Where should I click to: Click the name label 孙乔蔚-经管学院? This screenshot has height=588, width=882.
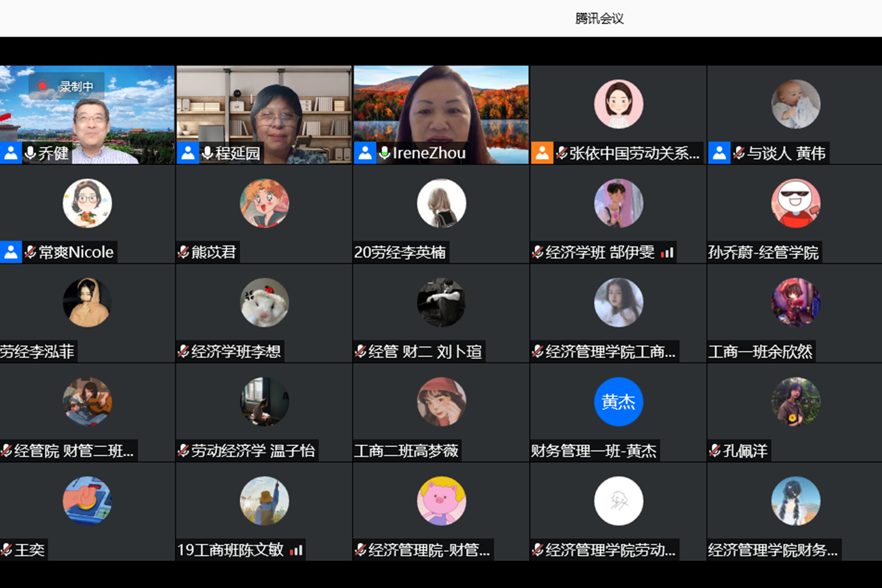(763, 252)
